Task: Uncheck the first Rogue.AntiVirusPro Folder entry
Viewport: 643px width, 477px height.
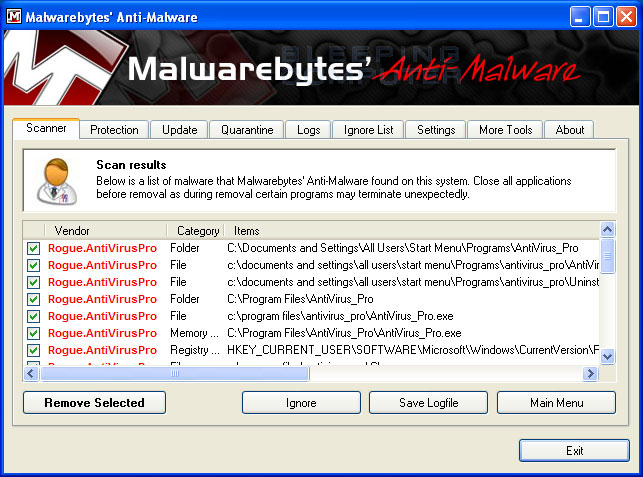Action: coord(33,248)
